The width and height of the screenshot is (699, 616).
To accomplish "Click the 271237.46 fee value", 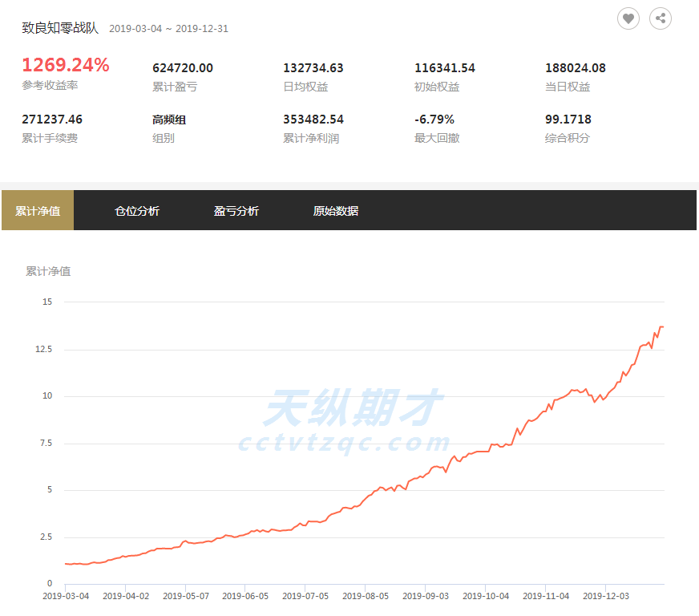I will click(52, 119).
